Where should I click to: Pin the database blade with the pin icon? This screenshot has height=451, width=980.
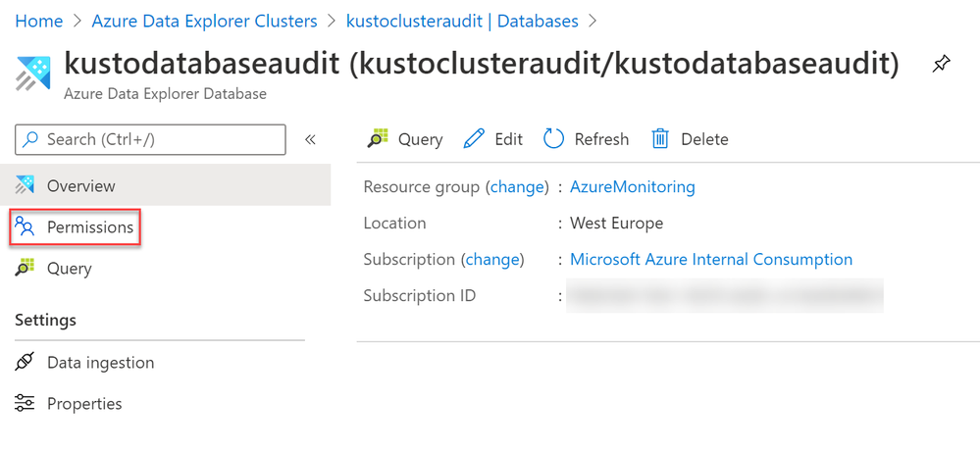point(941,63)
